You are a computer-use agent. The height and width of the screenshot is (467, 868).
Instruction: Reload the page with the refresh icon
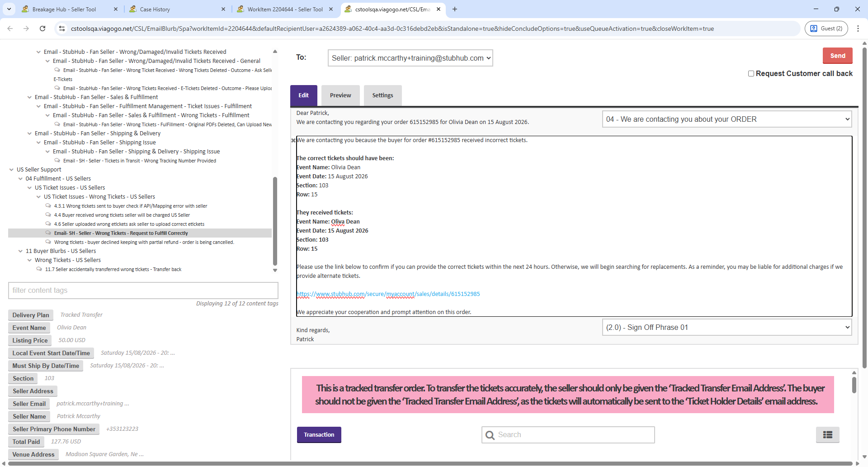point(42,29)
